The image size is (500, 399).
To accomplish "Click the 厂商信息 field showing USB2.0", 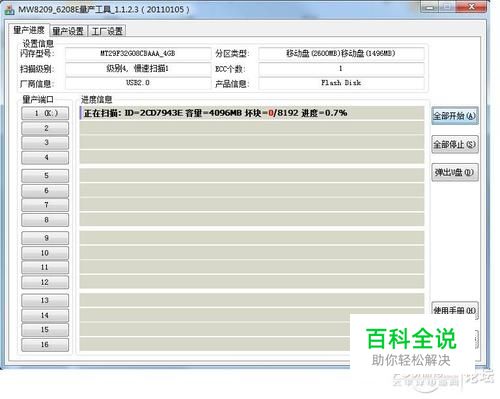I will [x=138, y=83].
